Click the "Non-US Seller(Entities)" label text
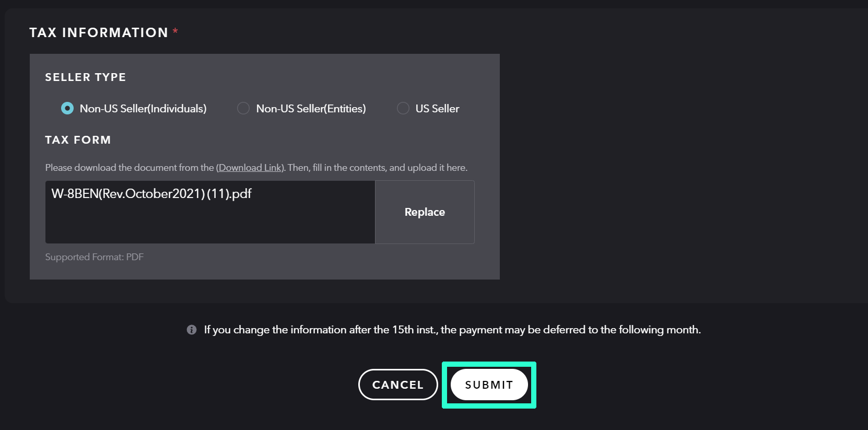 point(311,109)
